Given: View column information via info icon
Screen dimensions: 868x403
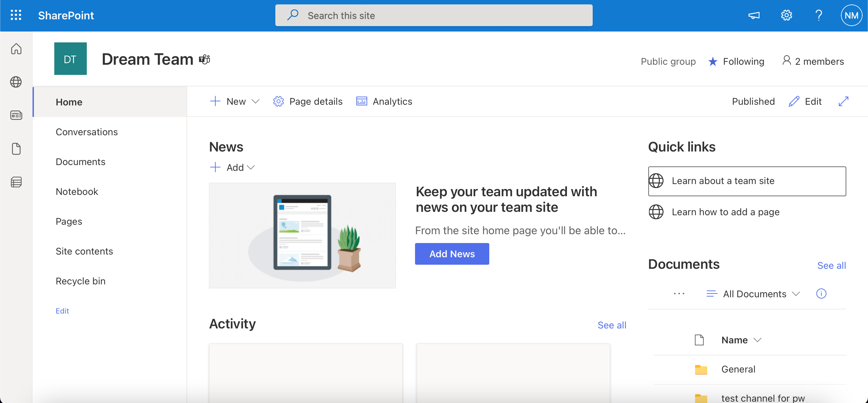Looking at the screenshot, I should tap(821, 294).
